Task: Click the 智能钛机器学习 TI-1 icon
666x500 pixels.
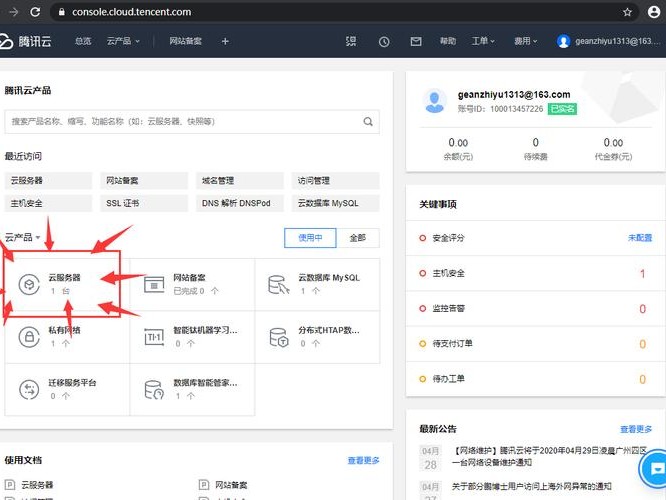Action: [154, 337]
